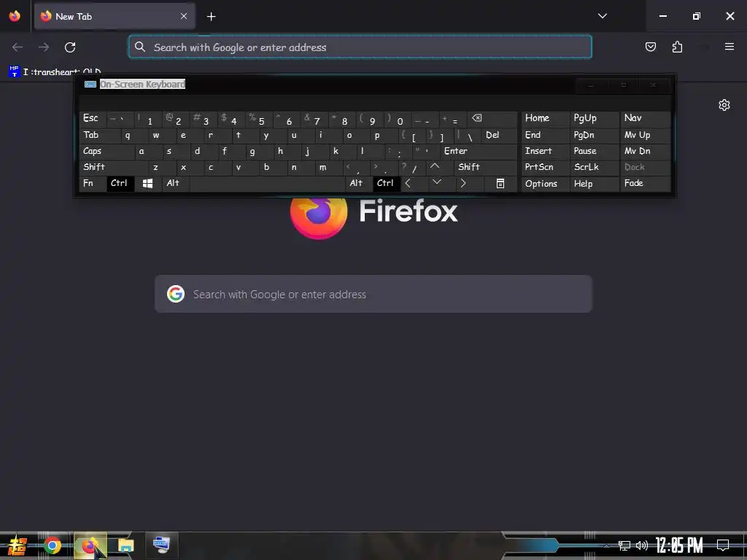
Task: Click the Google search box on page
Action: coord(373,295)
